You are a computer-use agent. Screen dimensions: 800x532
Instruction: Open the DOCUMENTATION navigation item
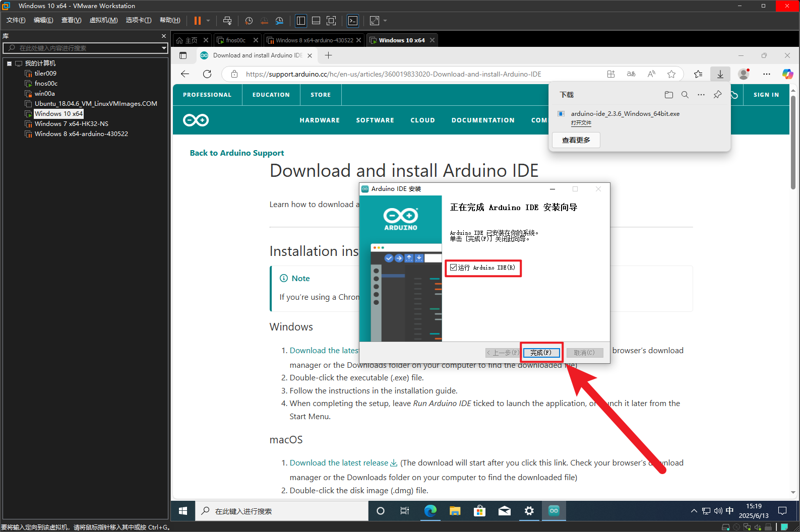coord(483,120)
